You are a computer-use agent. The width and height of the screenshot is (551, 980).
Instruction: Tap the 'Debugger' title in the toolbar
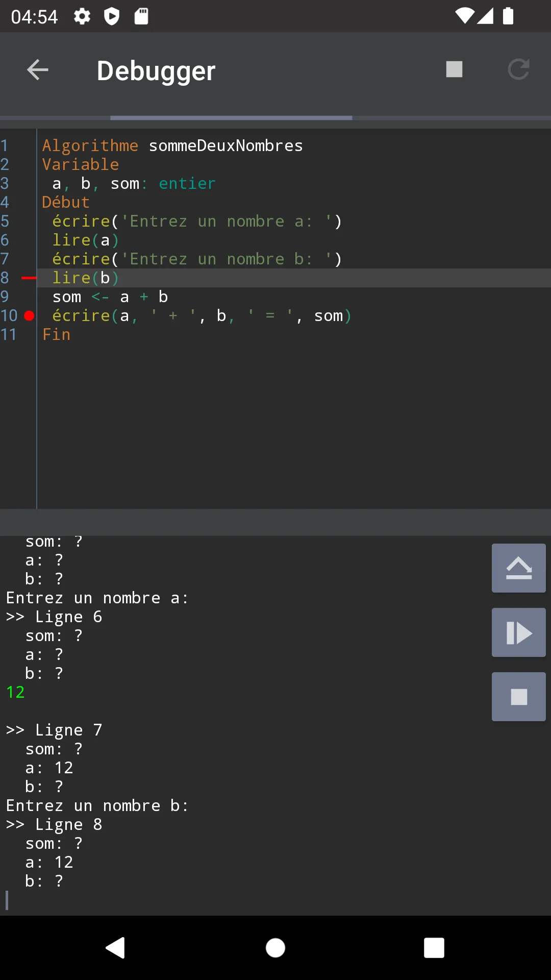point(156,70)
